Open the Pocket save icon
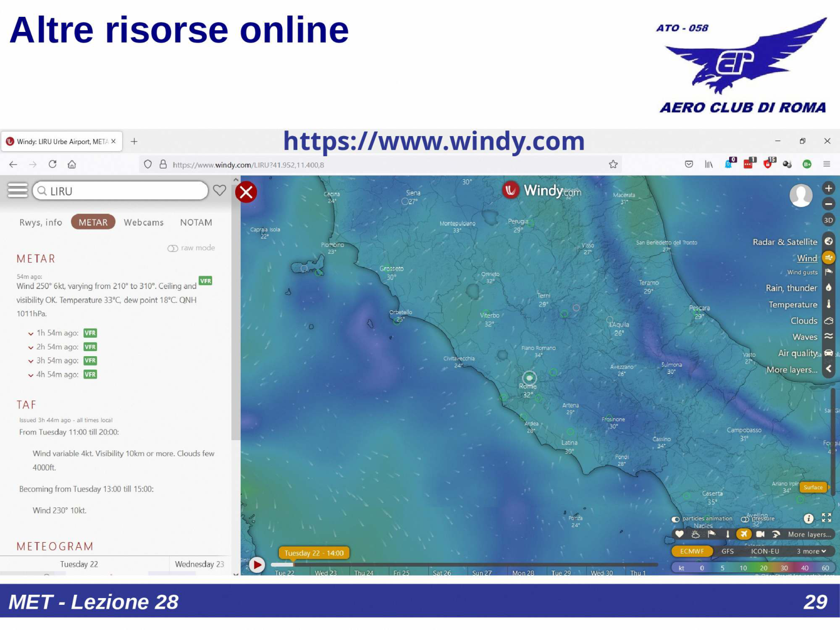Screen dimensions: 840x630 coord(689,164)
